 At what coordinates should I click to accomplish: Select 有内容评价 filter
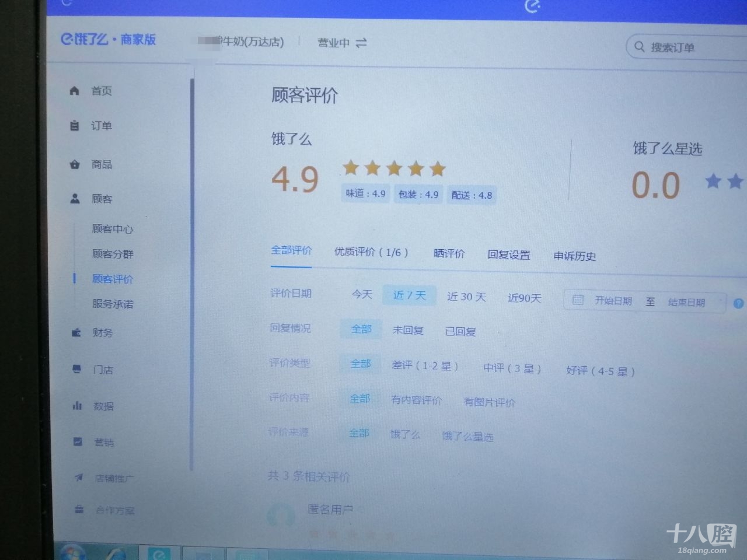click(x=417, y=400)
